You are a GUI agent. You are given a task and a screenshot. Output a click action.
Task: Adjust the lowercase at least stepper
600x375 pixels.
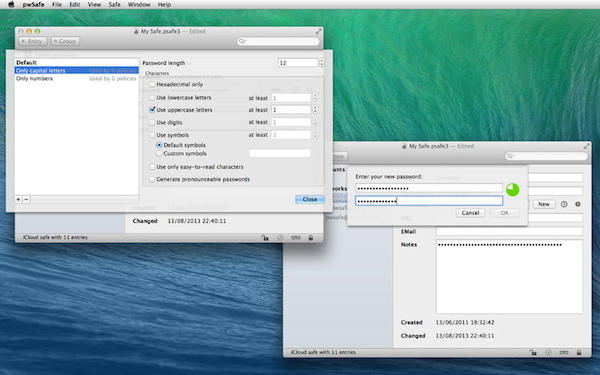click(x=315, y=98)
